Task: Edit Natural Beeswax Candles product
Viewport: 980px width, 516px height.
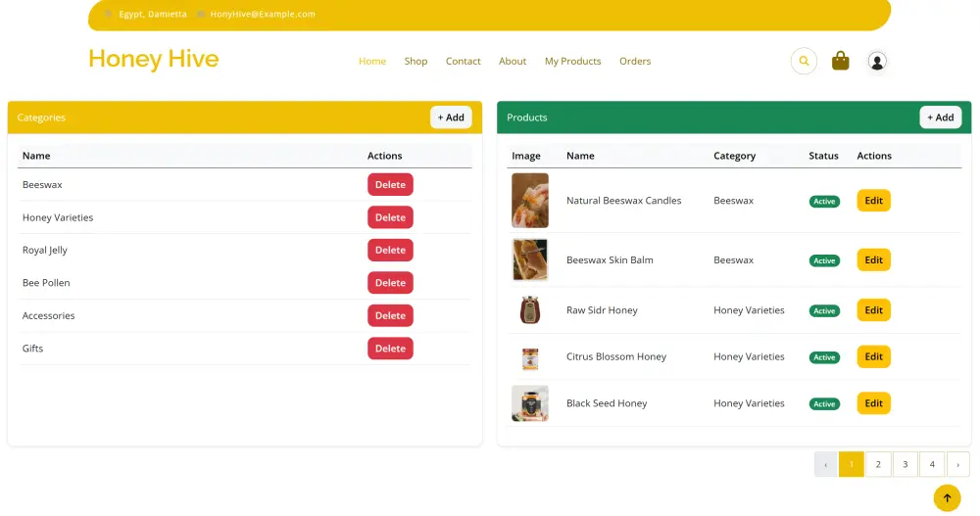Action: (873, 201)
